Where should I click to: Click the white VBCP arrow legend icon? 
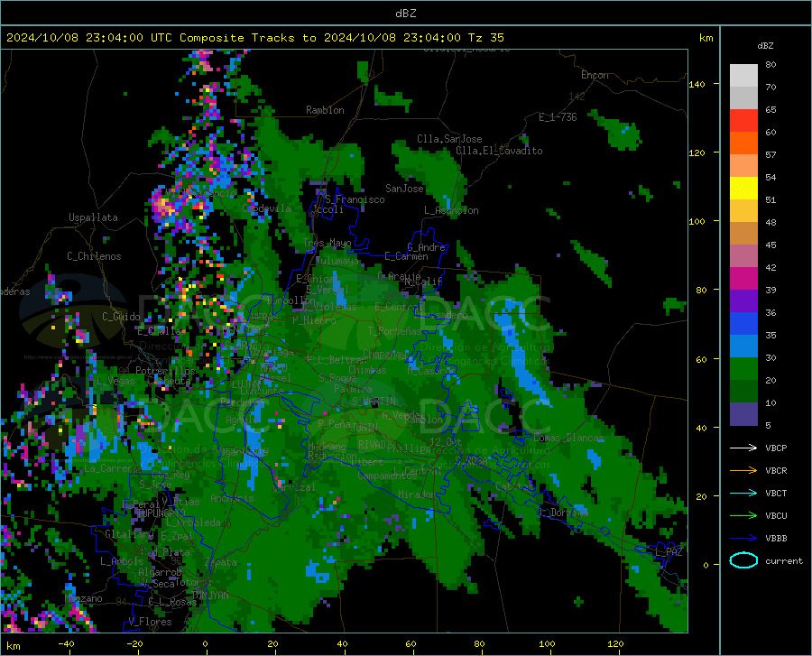point(743,448)
